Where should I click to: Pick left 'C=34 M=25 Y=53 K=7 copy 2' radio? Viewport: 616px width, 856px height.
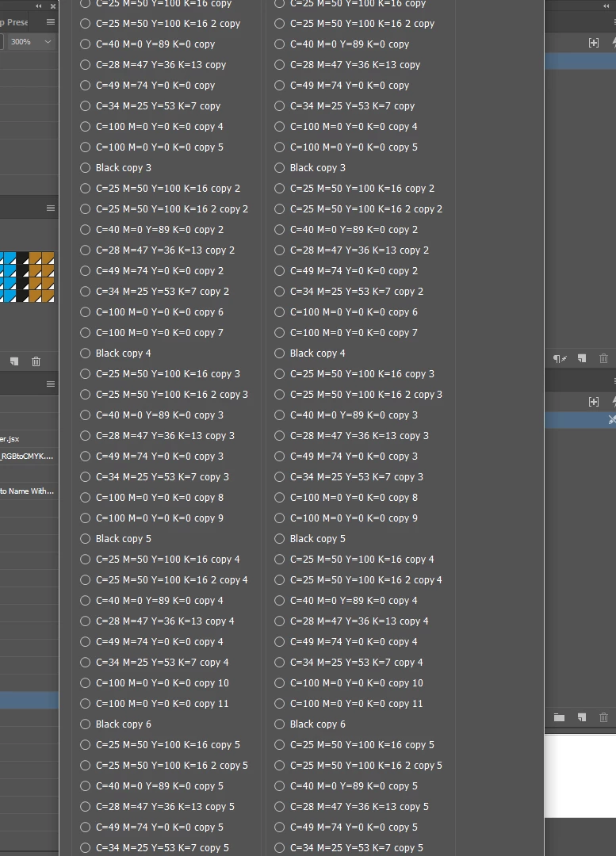(x=85, y=292)
